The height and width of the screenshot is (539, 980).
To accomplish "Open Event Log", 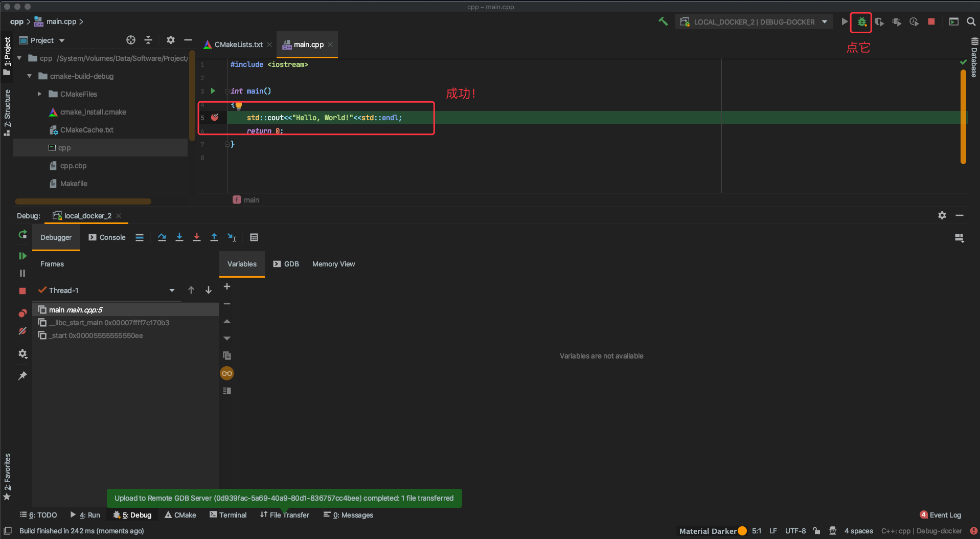I will coord(941,515).
